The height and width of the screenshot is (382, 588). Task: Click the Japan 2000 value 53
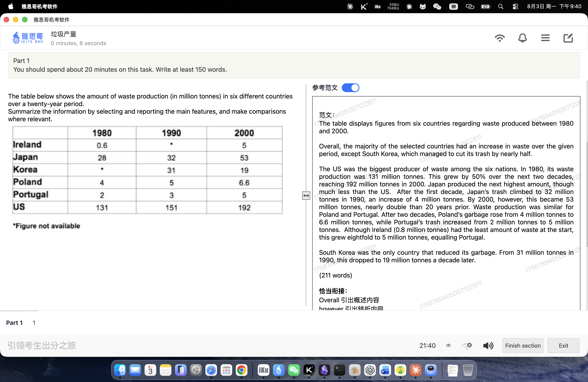[244, 158]
